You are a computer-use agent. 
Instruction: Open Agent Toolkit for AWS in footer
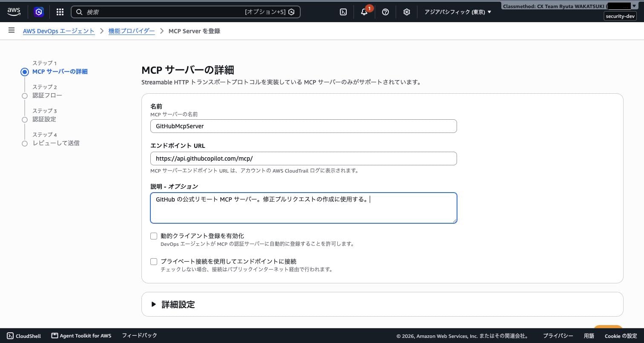(81, 336)
